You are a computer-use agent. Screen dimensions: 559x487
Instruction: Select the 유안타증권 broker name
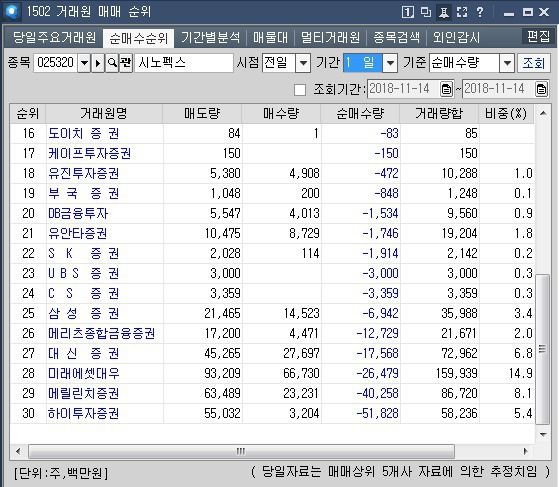coord(77,234)
